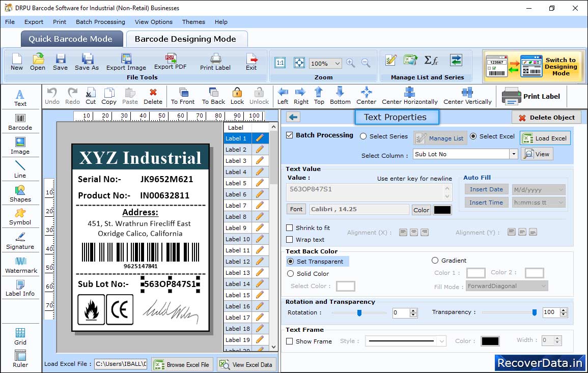588x373 pixels.
Task: Open the zoom percentage dropdown
Action: click(x=337, y=63)
